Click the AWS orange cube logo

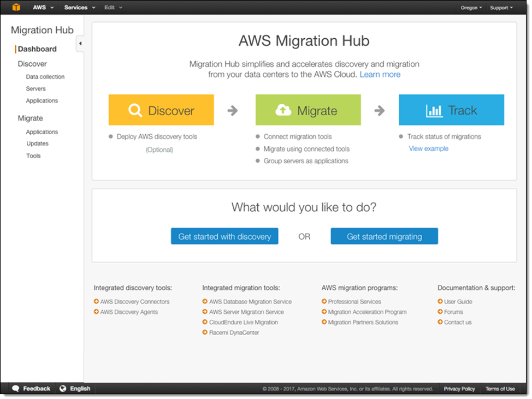[16, 8]
